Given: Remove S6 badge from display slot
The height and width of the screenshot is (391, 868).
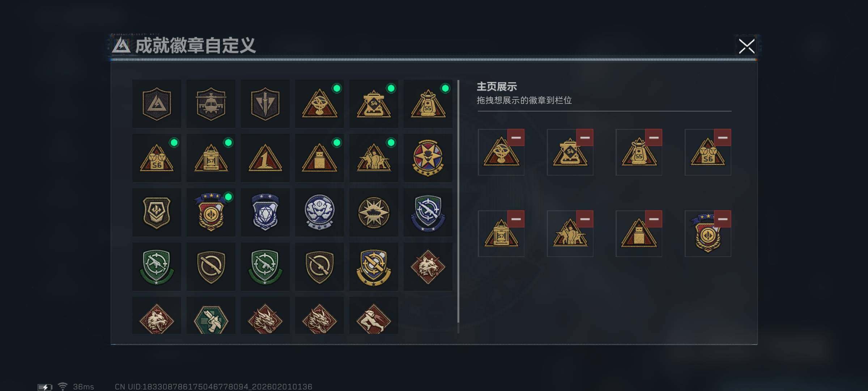Looking at the screenshot, I should click(723, 138).
